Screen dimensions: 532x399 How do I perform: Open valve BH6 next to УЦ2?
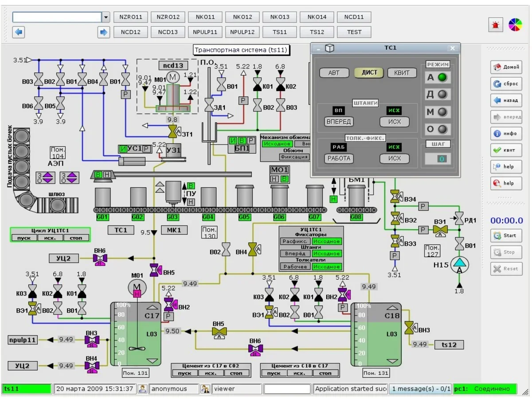(100, 258)
